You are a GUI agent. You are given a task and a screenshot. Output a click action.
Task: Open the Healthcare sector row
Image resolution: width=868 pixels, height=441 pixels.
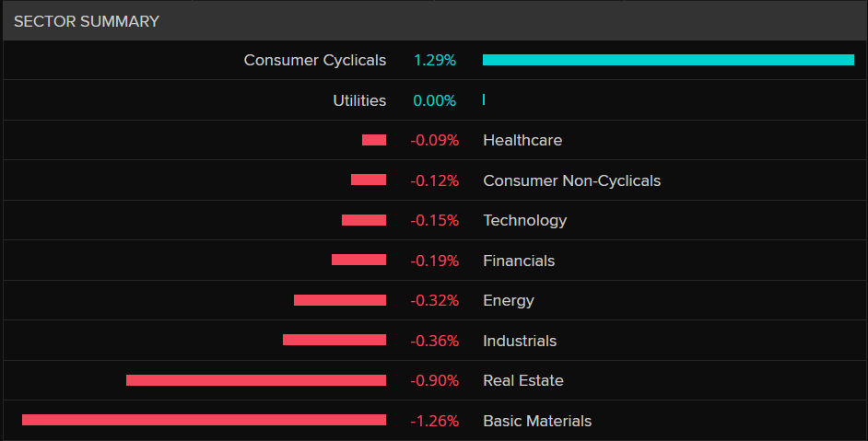click(522, 140)
